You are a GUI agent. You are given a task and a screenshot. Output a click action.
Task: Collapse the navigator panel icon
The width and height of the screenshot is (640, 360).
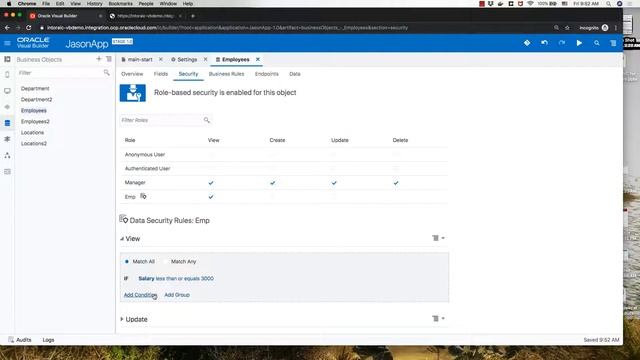coord(7,59)
